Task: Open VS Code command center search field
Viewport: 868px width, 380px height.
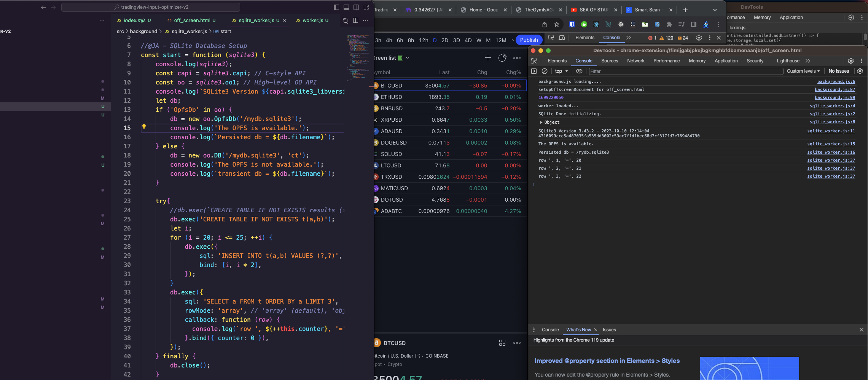Action: coord(151,7)
